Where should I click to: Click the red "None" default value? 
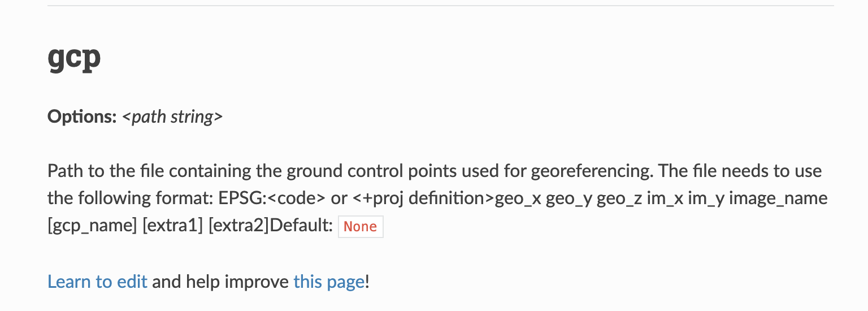pos(361,227)
